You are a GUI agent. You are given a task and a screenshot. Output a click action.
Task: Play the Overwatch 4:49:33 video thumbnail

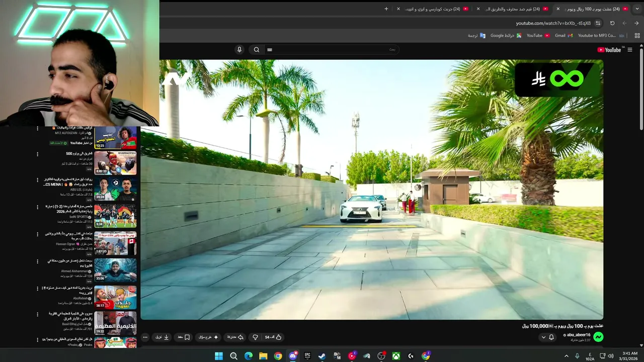click(115, 162)
